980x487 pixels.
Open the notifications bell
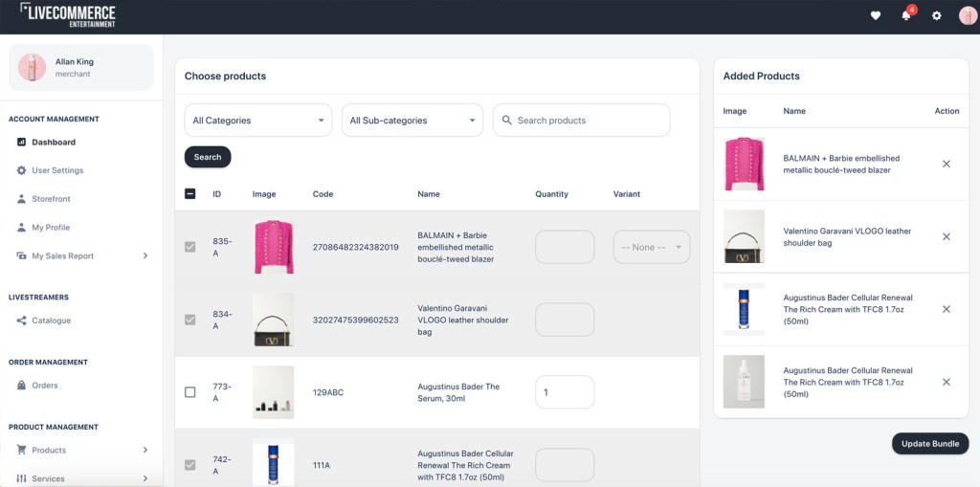(x=905, y=15)
